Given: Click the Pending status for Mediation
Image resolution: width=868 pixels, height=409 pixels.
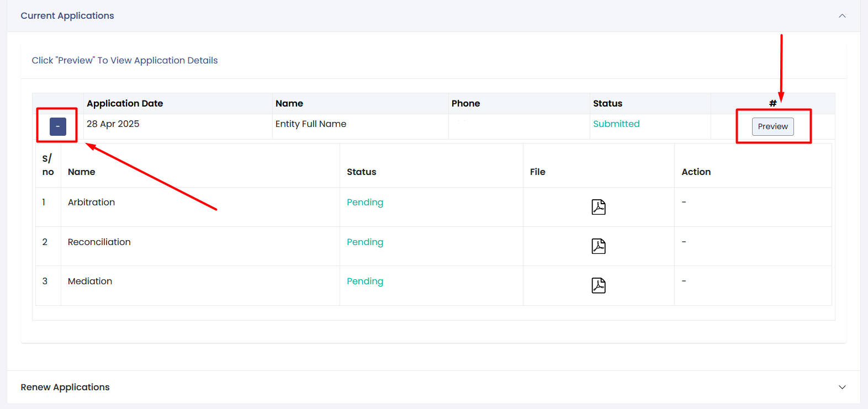Looking at the screenshot, I should (x=365, y=281).
